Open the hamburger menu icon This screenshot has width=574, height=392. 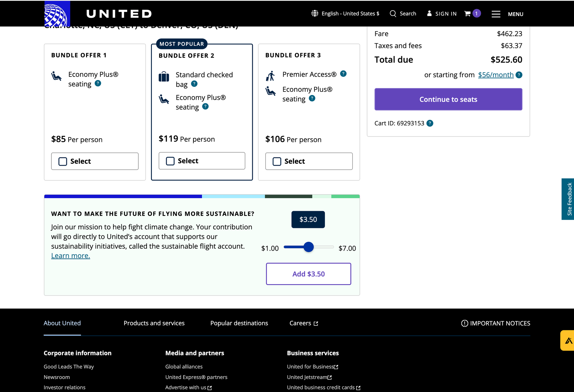pos(496,14)
